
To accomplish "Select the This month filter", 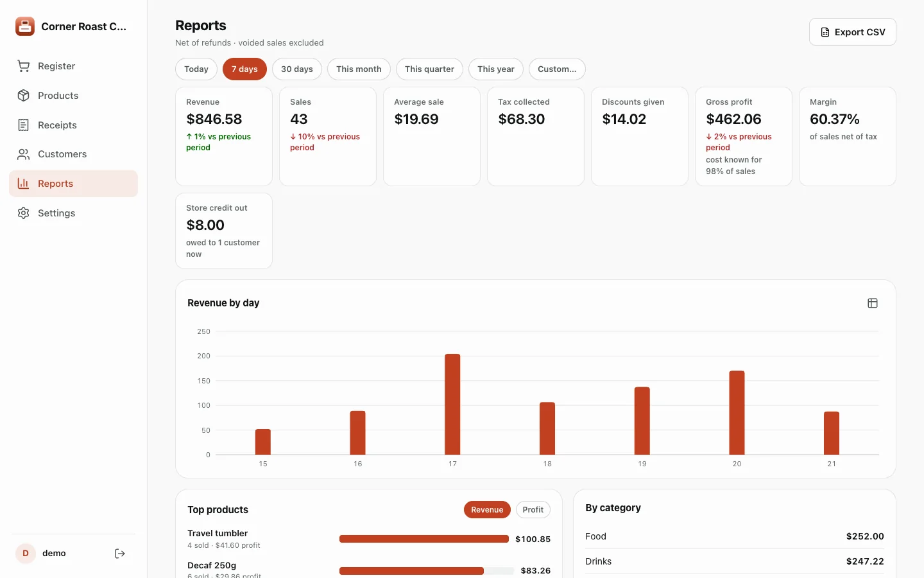I will pyautogui.click(x=359, y=69).
